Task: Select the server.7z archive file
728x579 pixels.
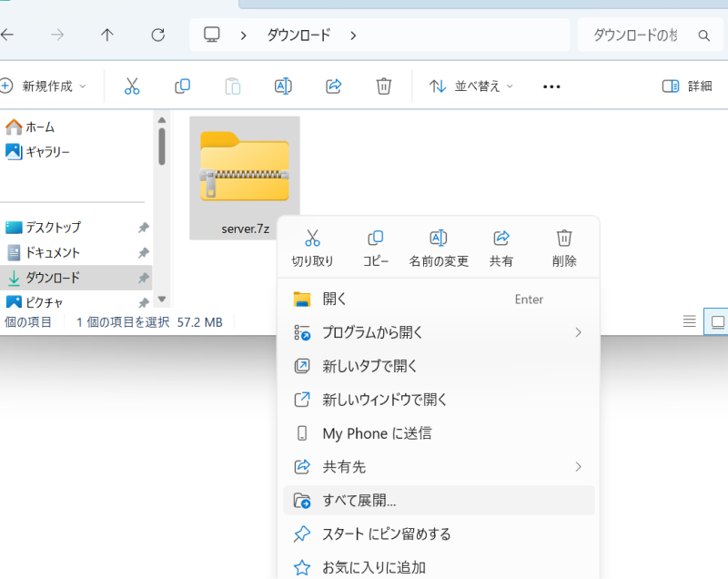Action: click(x=245, y=178)
